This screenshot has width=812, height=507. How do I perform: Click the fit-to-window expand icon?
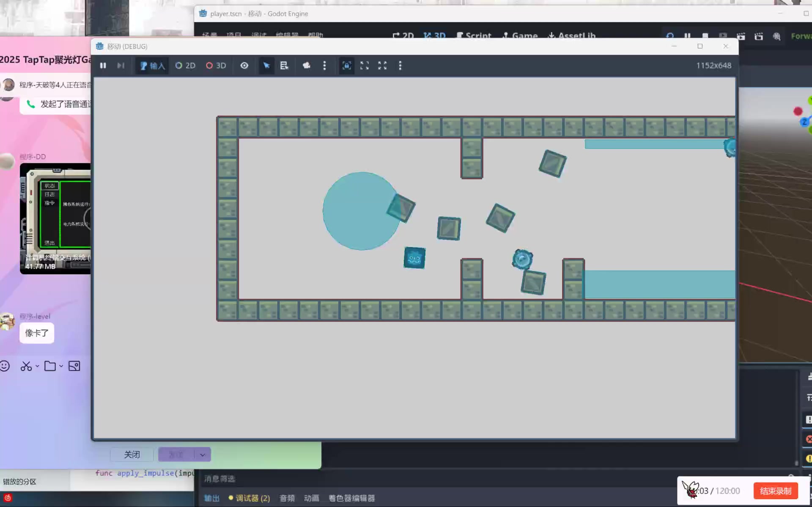[365, 66]
